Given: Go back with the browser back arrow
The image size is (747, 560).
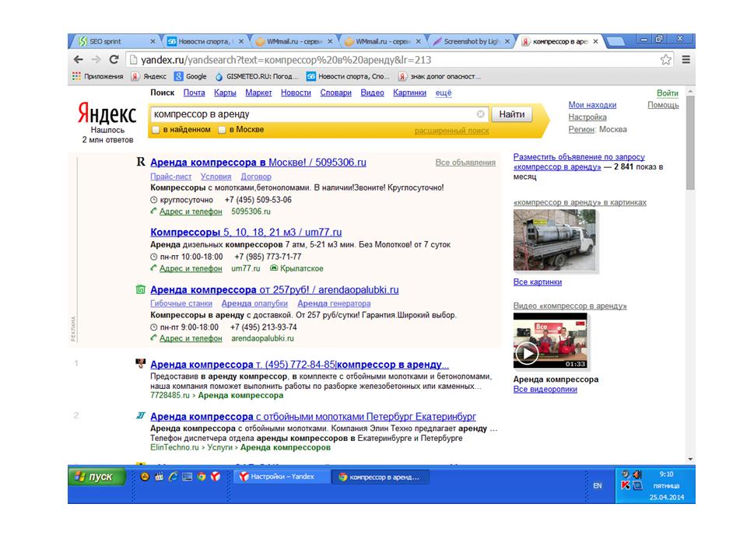Looking at the screenshot, I should [x=79, y=60].
